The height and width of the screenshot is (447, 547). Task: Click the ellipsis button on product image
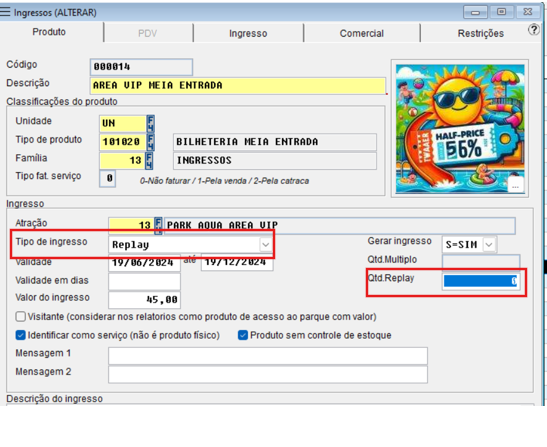point(515,185)
